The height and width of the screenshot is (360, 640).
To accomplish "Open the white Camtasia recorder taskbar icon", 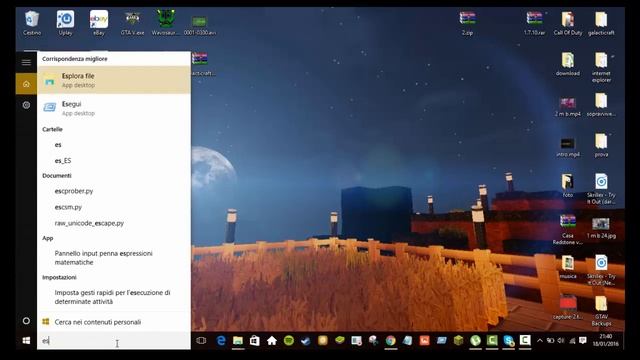I will coord(525,340).
